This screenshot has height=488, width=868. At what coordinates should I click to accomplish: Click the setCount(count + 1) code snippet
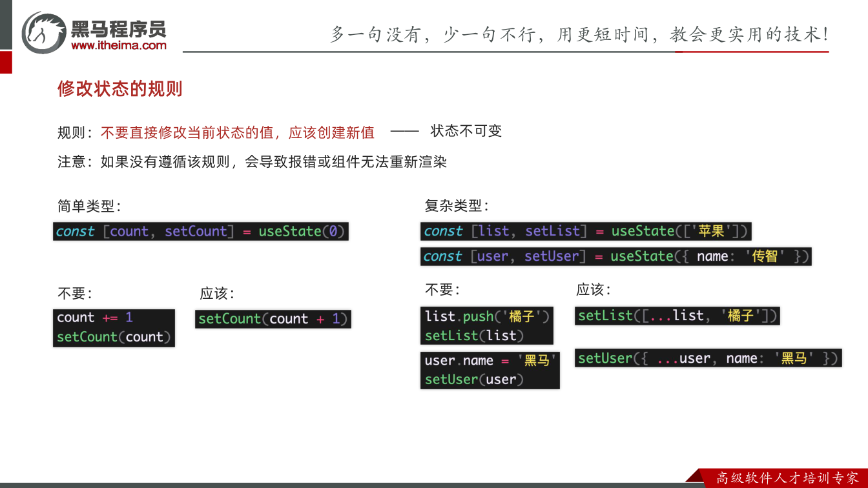273,319
